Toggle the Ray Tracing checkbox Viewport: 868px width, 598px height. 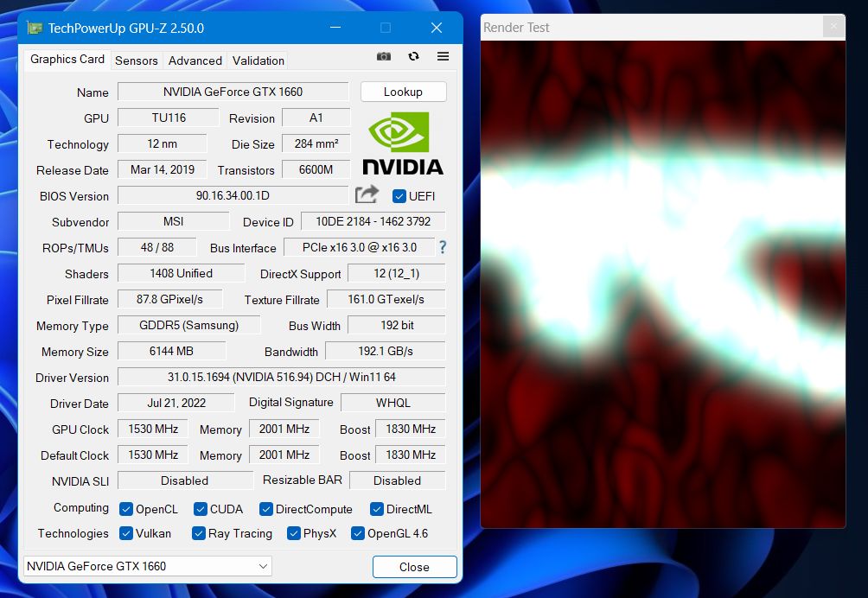[x=199, y=533]
